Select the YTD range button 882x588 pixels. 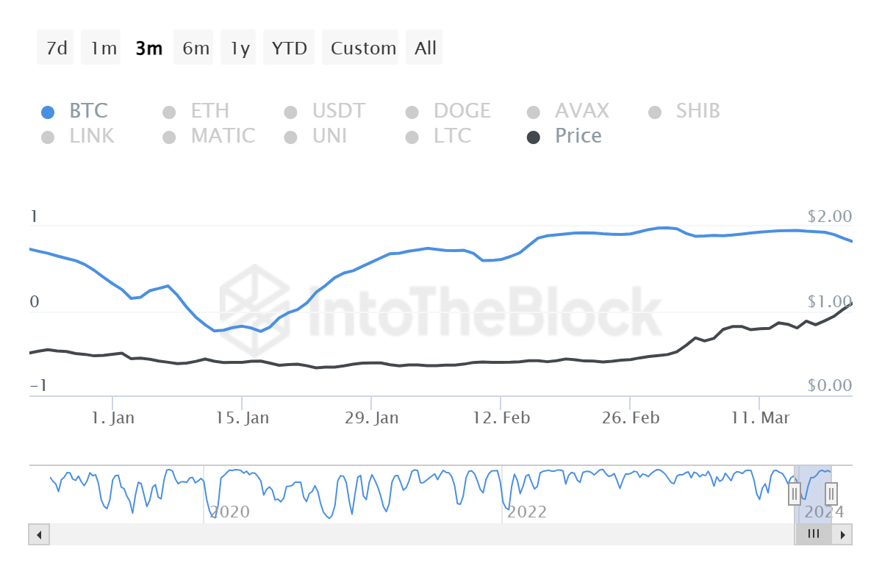(290, 49)
